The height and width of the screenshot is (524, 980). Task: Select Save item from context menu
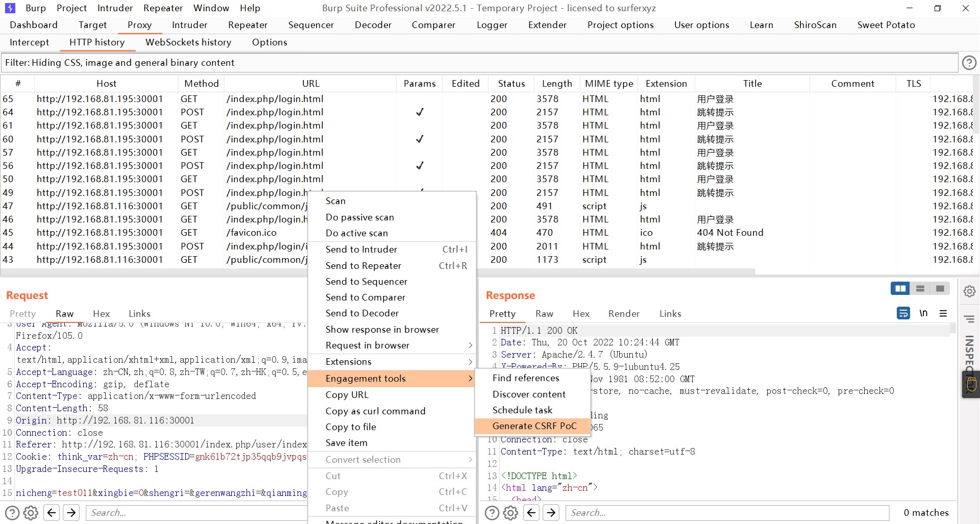pyautogui.click(x=392, y=443)
